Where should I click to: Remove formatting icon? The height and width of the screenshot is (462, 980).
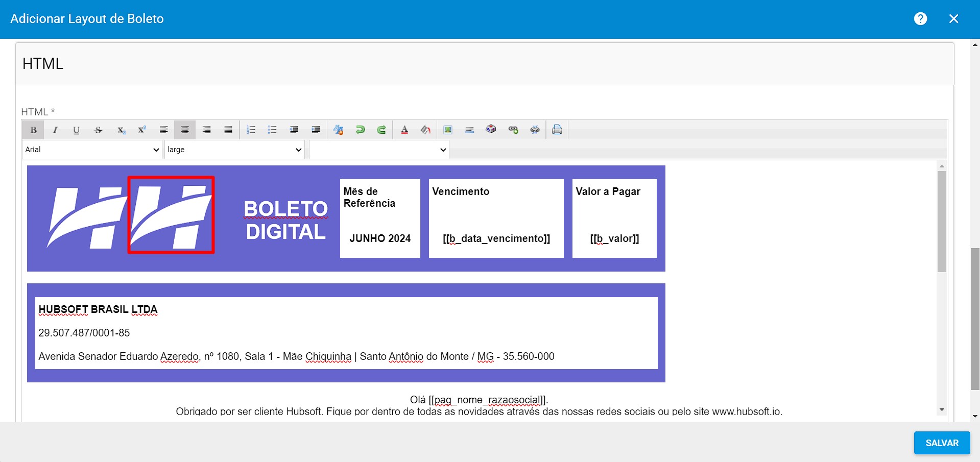pos(338,130)
